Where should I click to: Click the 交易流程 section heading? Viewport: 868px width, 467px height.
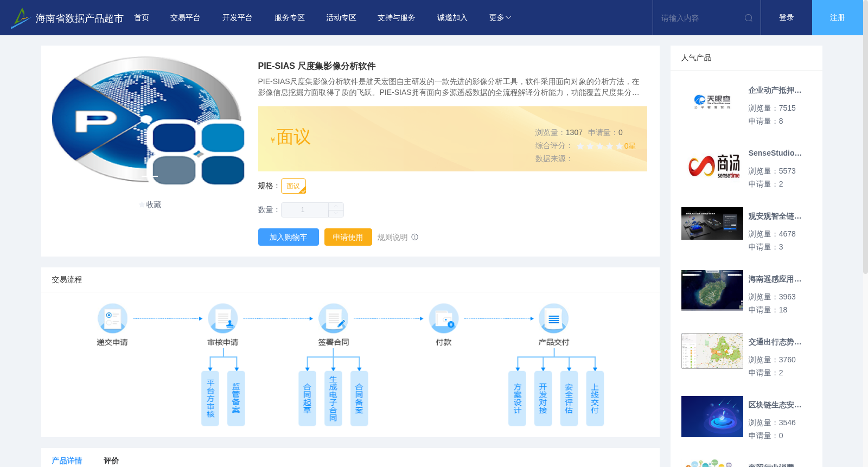(x=67, y=280)
